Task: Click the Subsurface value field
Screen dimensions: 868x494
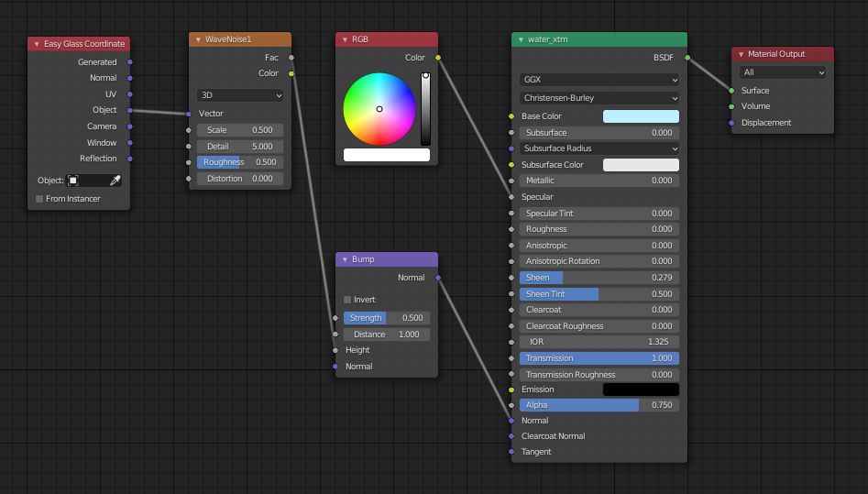Action: [599, 133]
